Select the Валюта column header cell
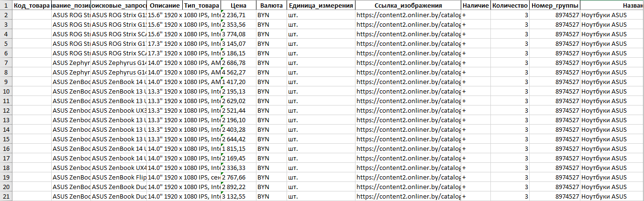 (x=271, y=6)
